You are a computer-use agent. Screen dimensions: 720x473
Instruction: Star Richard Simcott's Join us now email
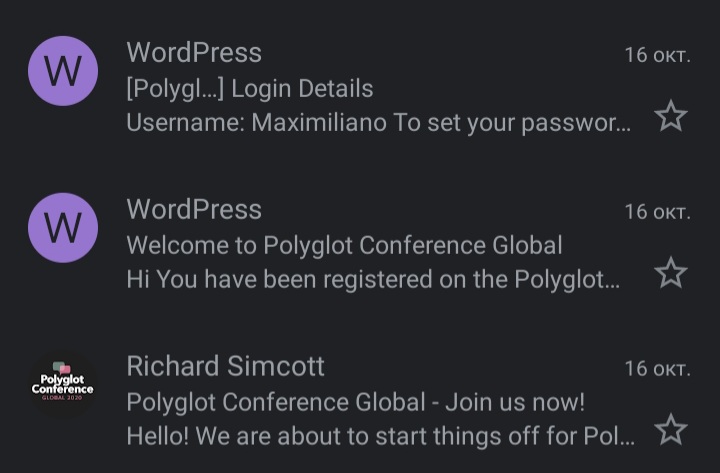[x=671, y=430]
